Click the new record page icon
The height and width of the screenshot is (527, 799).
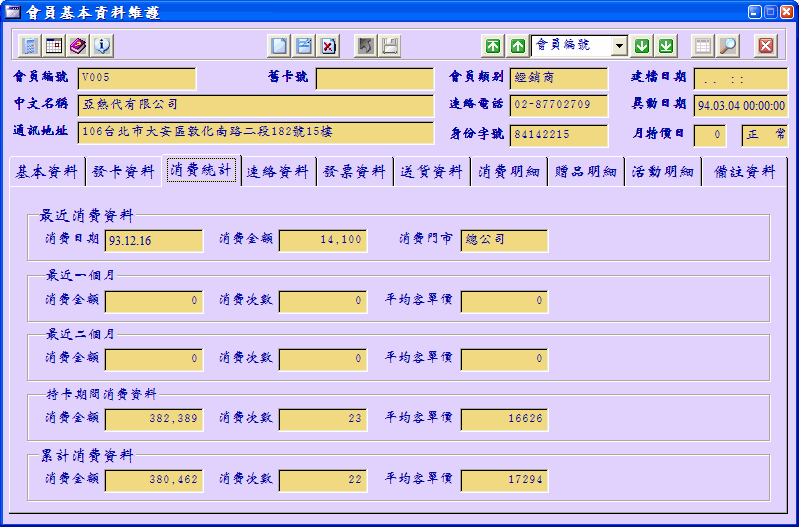[280, 46]
